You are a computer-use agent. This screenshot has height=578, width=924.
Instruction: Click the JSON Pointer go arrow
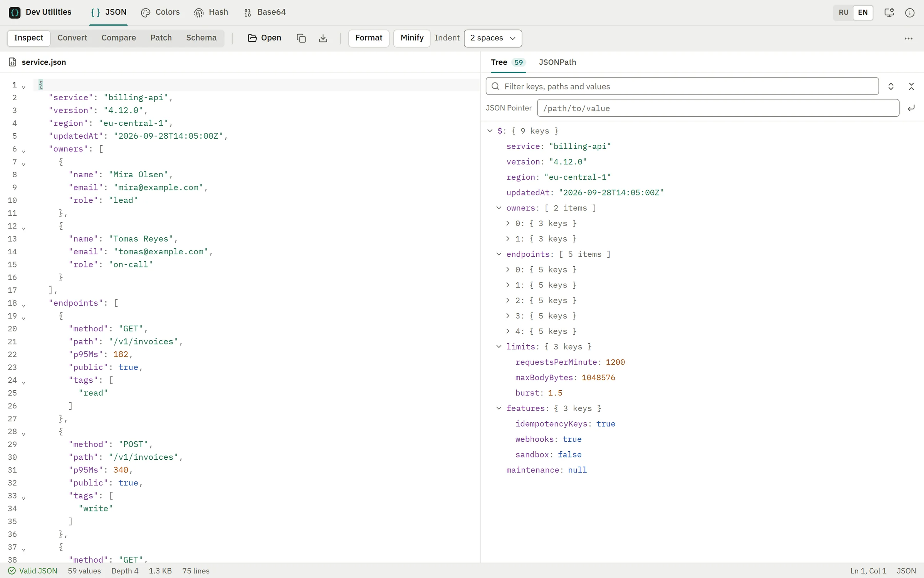pos(911,108)
